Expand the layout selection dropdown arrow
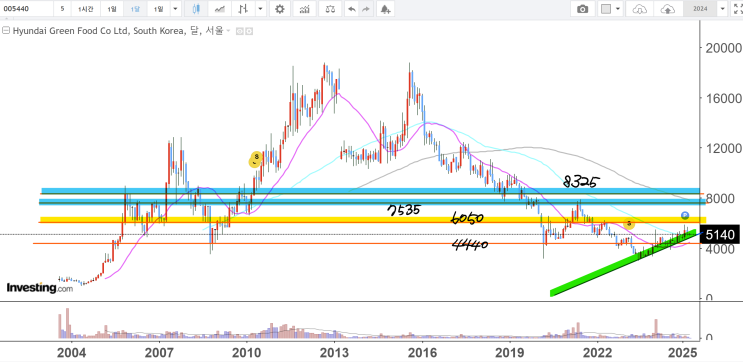743x362 pixels. tap(618, 9)
